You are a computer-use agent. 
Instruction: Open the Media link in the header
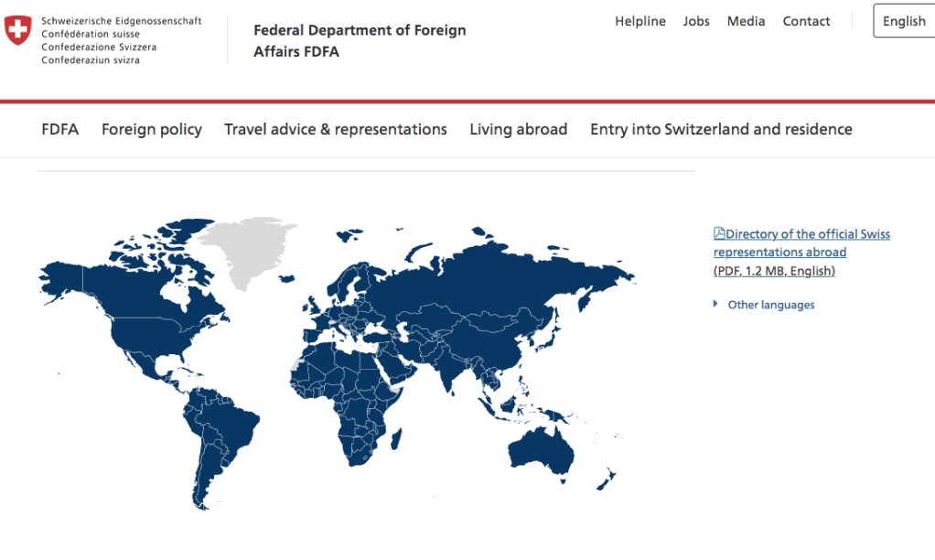(x=746, y=21)
